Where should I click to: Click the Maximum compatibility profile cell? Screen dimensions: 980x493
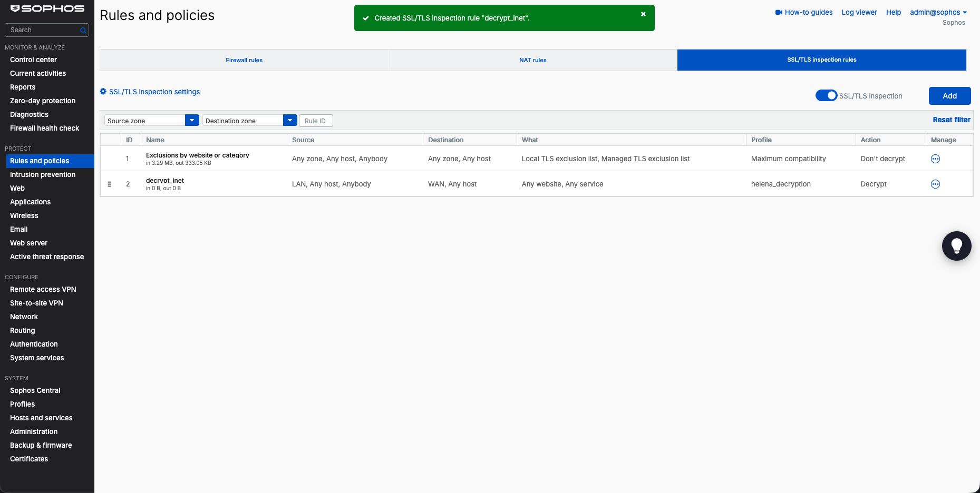pyautogui.click(x=789, y=159)
